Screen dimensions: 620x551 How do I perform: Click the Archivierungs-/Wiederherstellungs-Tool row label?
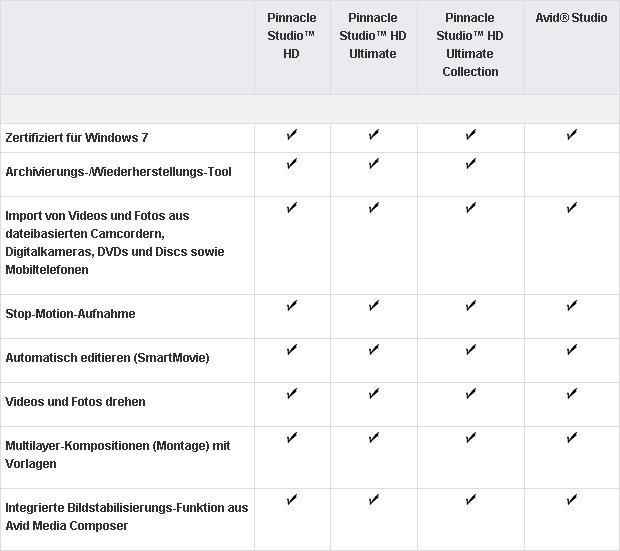(x=118, y=172)
